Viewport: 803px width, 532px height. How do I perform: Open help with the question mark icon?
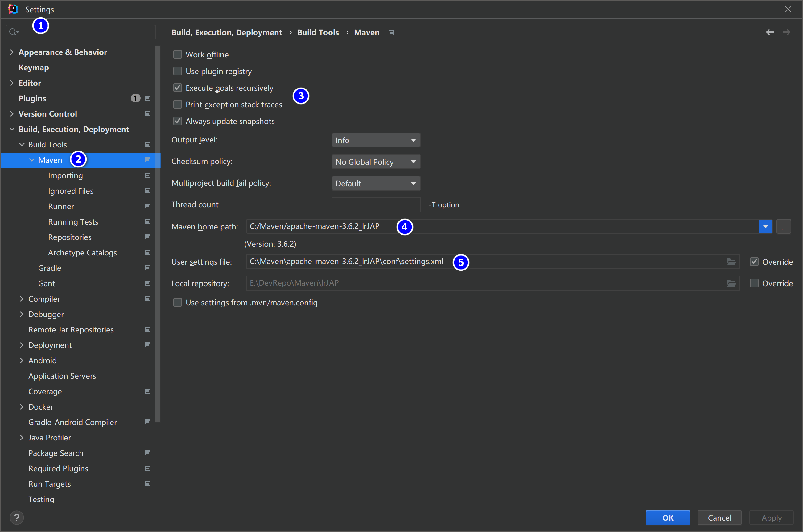click(17, 518)
